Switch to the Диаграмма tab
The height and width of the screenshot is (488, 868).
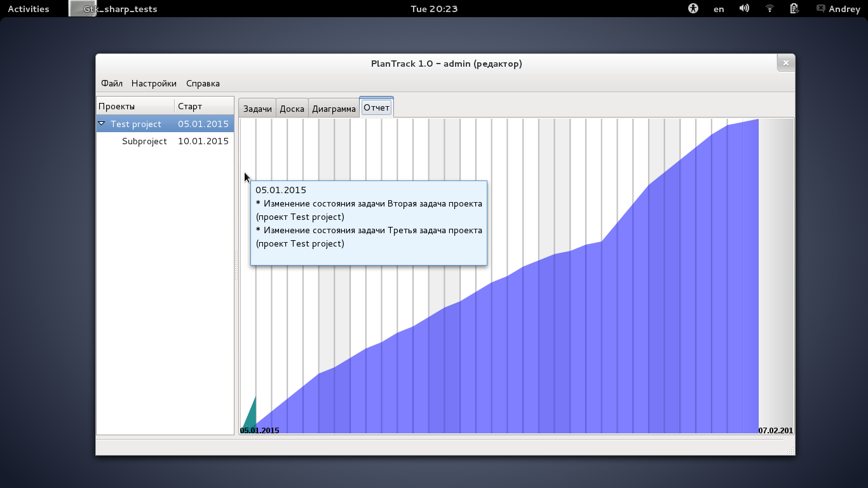[334, 109]
